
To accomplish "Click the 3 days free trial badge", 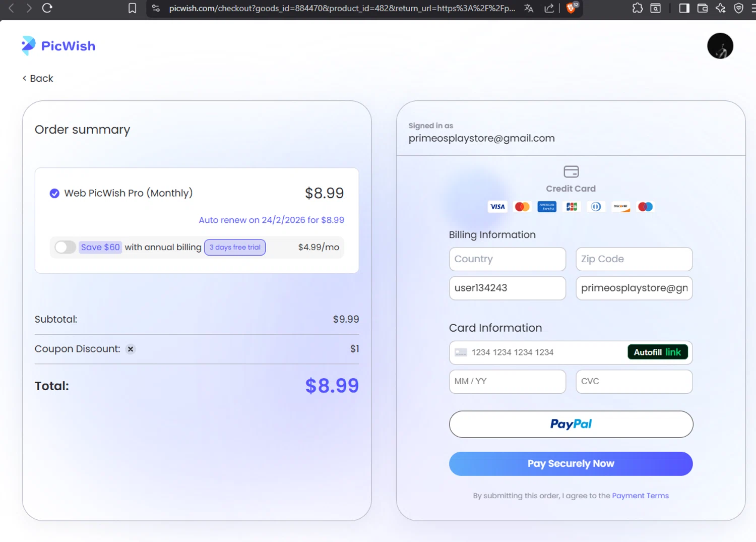I will coord(235,247).
